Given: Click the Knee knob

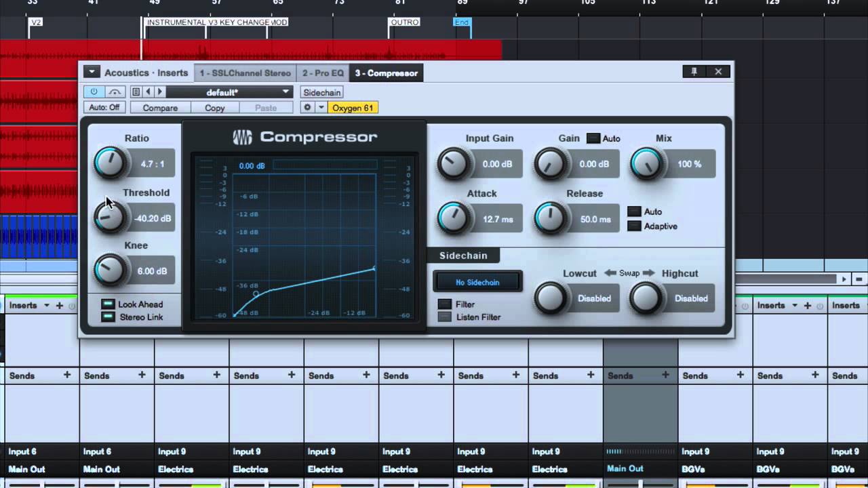Looking at the screenshot, I should click(x=109, y=270).
